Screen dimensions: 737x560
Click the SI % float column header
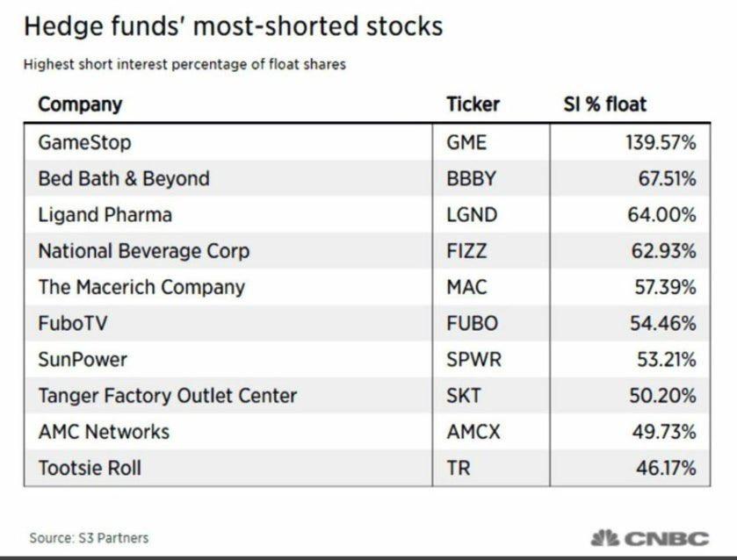coord(603,104)
